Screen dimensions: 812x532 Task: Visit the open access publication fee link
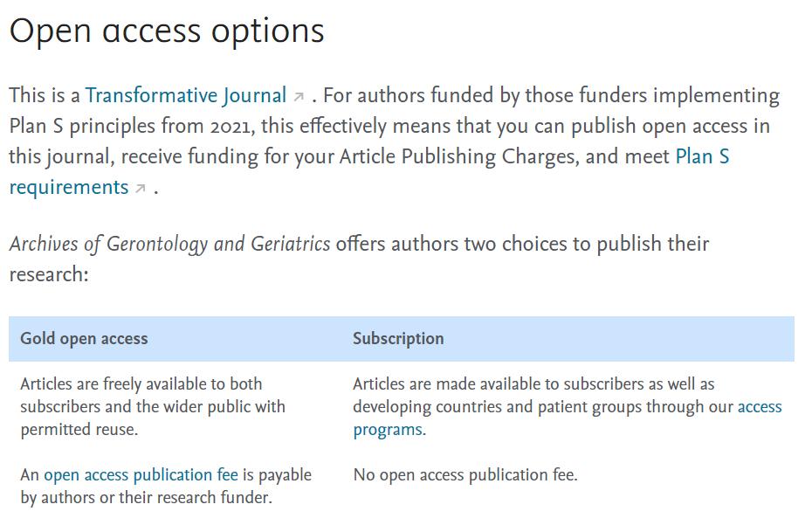click(x=141, y=475)
